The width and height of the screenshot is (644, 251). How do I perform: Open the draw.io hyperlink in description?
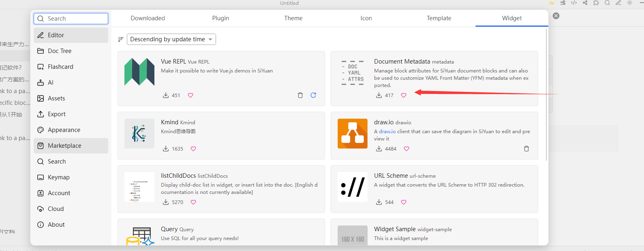pos(387,132)
